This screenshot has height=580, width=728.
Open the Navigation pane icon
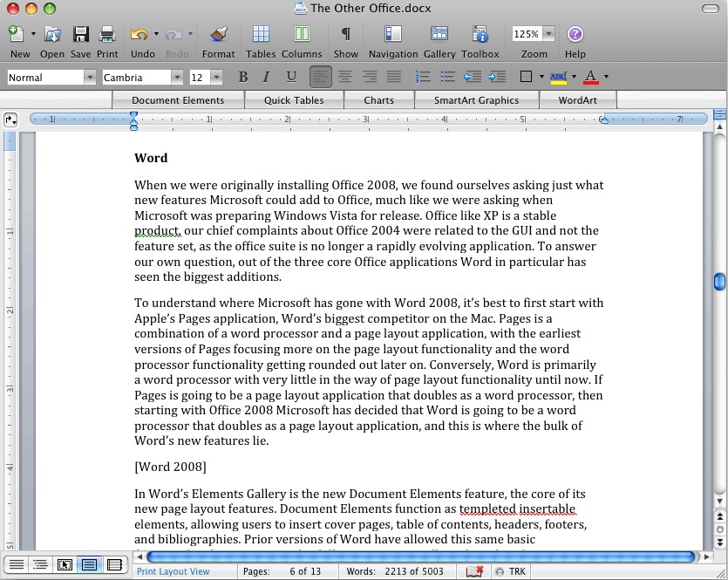(393, 35)
